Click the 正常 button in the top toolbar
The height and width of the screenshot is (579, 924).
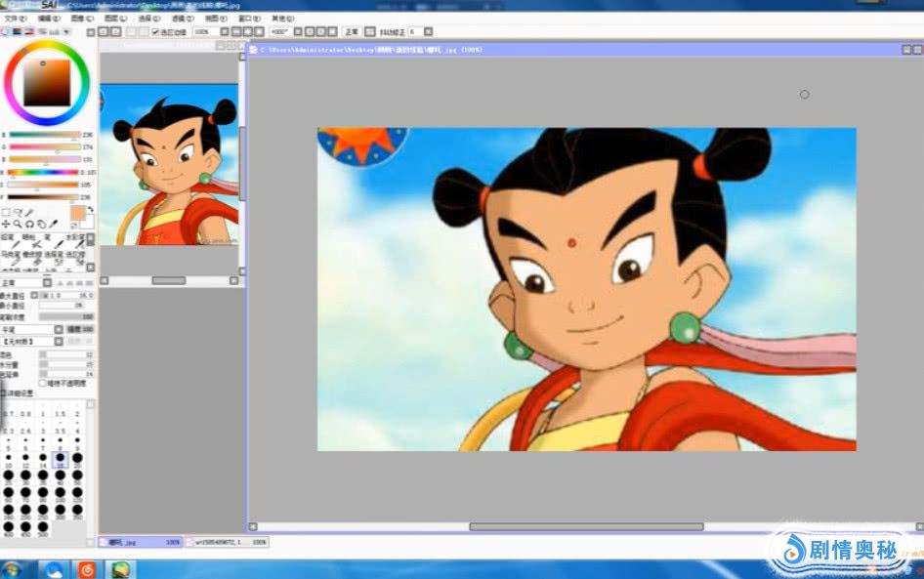(x=352, y=32)
